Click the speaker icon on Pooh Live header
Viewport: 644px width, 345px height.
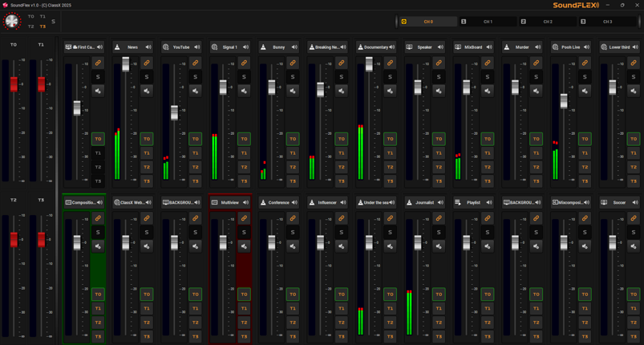coord(586,47)
